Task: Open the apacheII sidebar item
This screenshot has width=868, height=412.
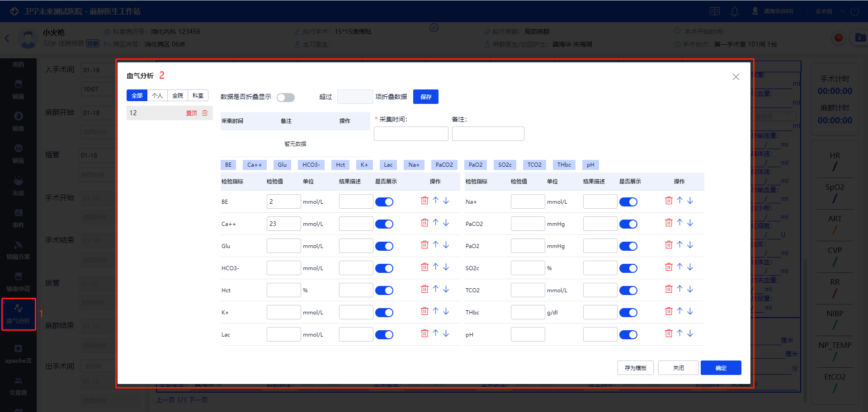Action: click(x=18, y=354)
